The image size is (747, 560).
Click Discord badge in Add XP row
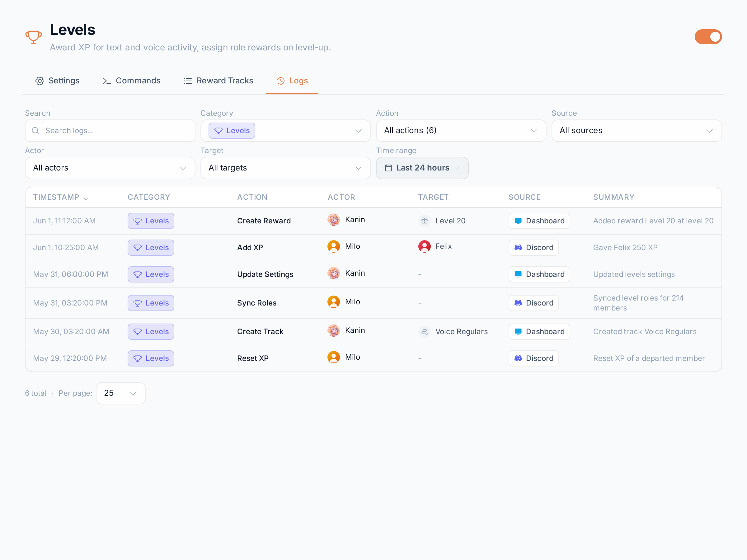coord(533,247)
